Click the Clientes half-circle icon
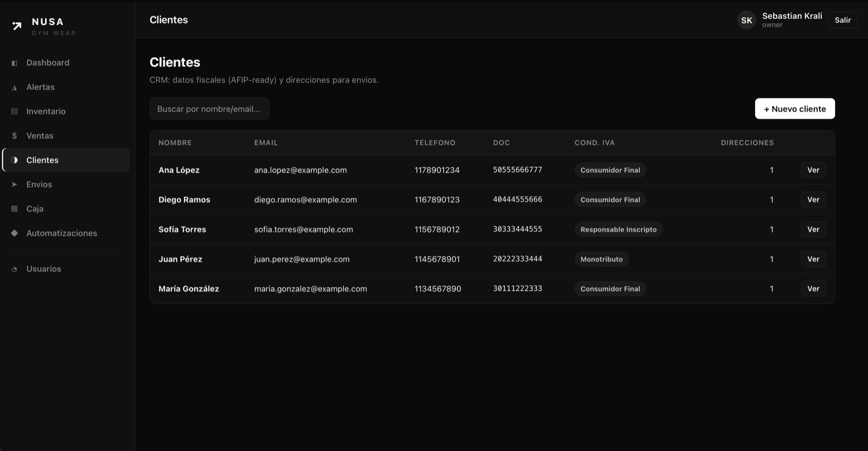The height and width of the screenshot is (451, 868). point(15,160)
